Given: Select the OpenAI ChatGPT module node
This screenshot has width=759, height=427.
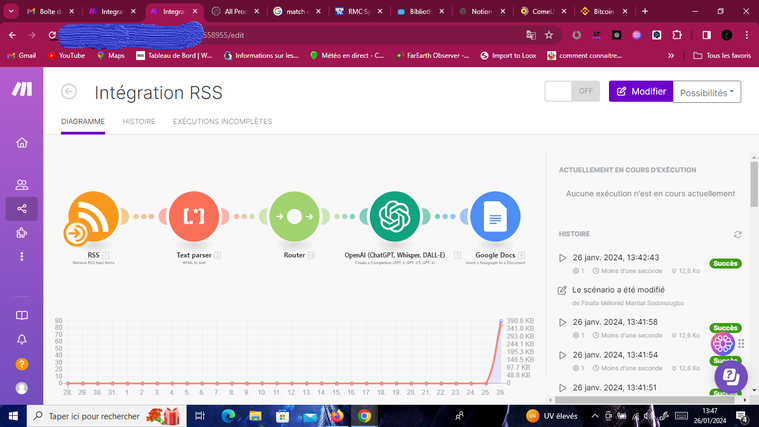Looking at the screenshot, I should coord(395,216).
